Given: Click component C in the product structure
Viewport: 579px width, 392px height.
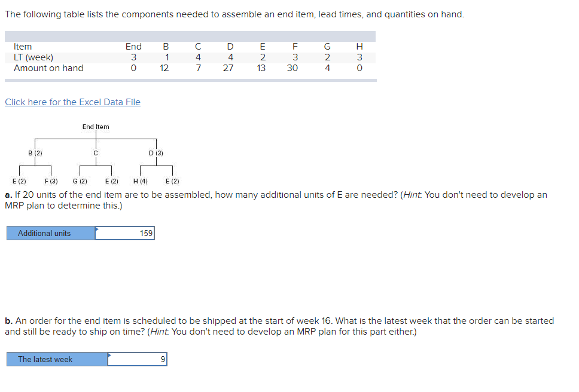Looking at the screenshot, I should click(95, 153).
